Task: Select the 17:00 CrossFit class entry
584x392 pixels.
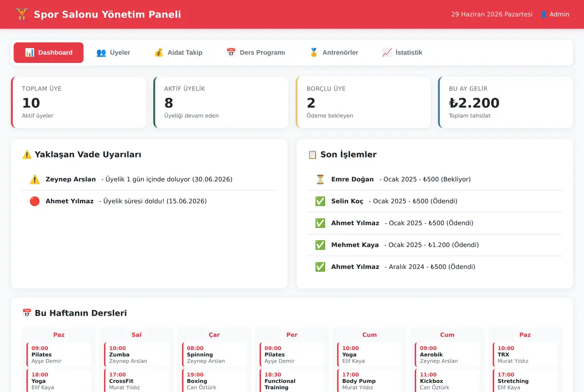Action: pyautogui.click(x=137, y=381)
